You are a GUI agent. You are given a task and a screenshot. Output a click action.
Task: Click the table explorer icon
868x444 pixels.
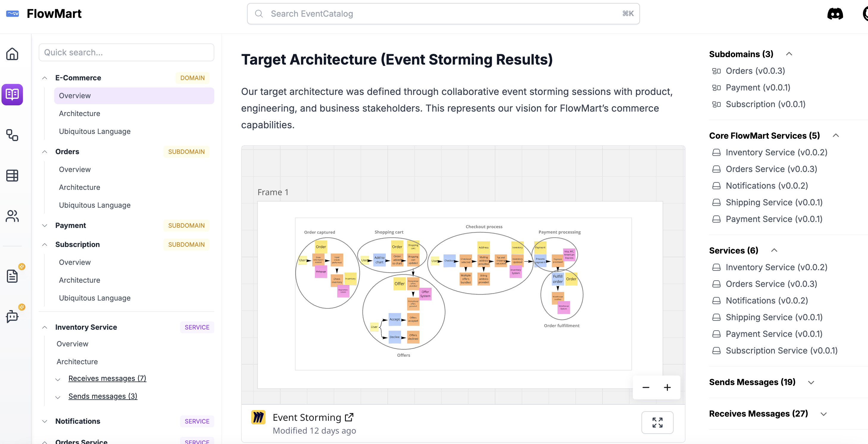pyautogui.click(x=12, y=175)
